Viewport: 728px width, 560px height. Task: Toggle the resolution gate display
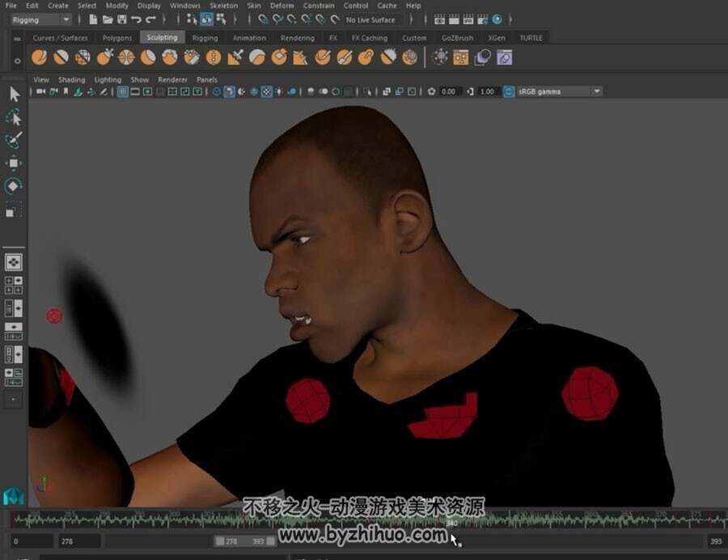(148, 92)
